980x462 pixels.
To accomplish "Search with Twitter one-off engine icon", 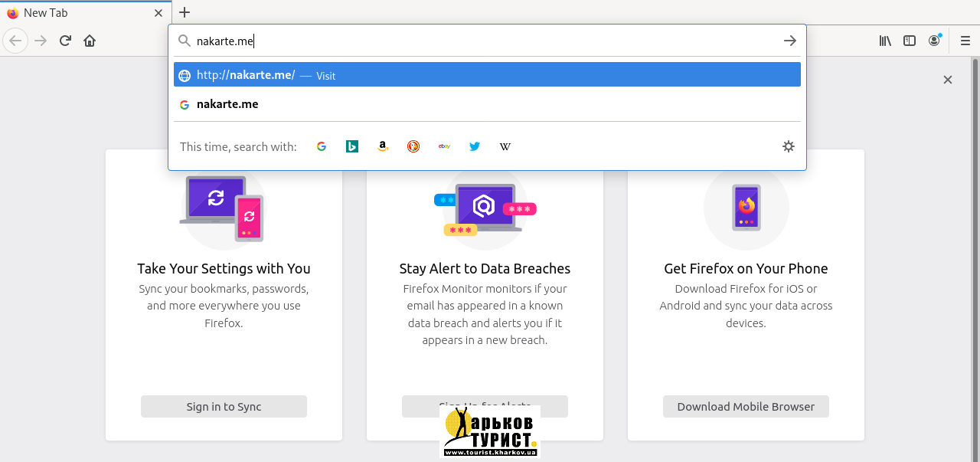I will pos(475,146).
